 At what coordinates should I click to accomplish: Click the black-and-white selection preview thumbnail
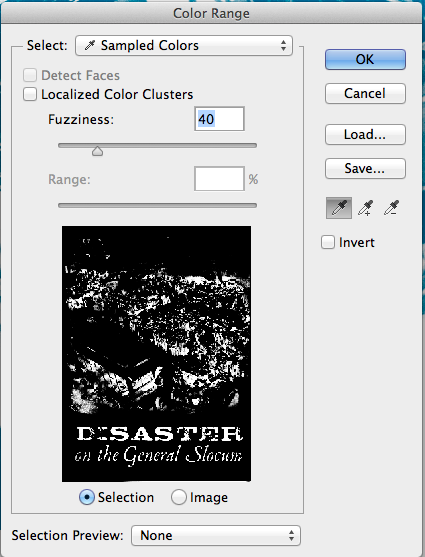coord(156,354)
